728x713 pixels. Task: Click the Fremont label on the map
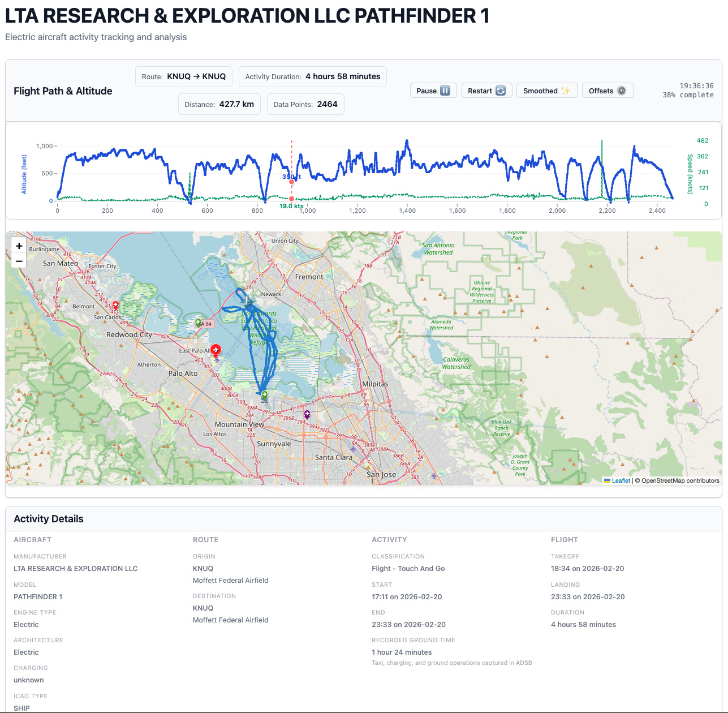tap(309, 277)
